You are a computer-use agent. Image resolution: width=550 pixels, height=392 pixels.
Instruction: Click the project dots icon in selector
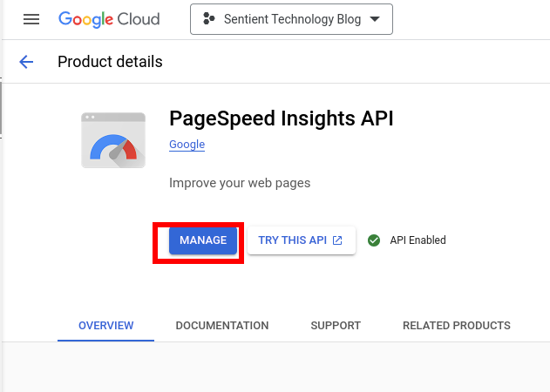pos(209,19)
